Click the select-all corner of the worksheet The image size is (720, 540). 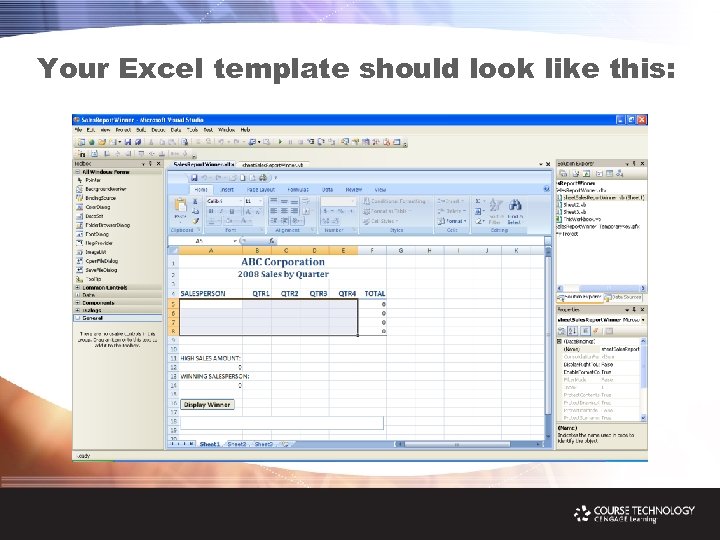pyautogui.click(x=173, y=250)
